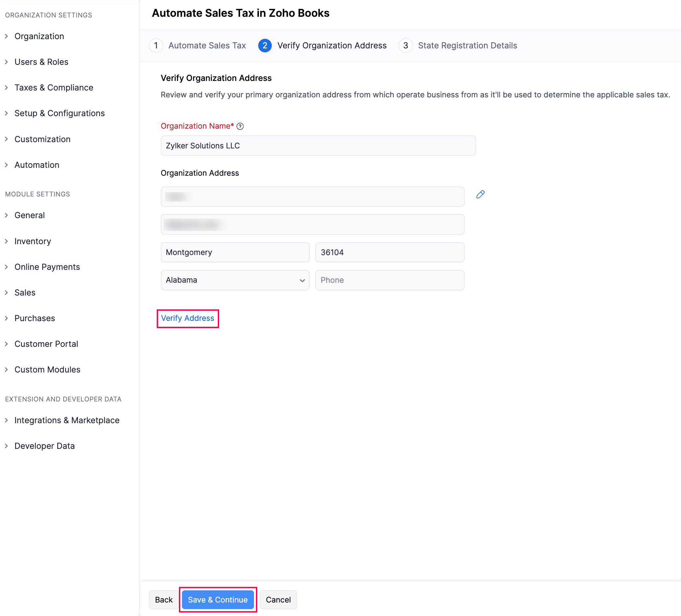Open the Alabama state dropdown
681x616 pixels.
click(x=235, y=280)
